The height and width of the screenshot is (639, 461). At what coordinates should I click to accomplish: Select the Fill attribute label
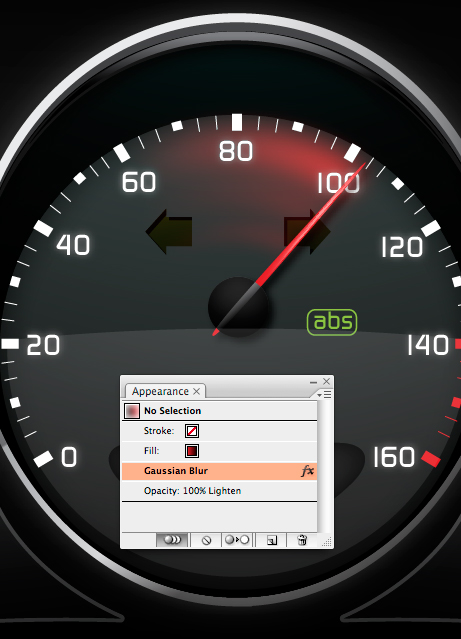point(152,451)
